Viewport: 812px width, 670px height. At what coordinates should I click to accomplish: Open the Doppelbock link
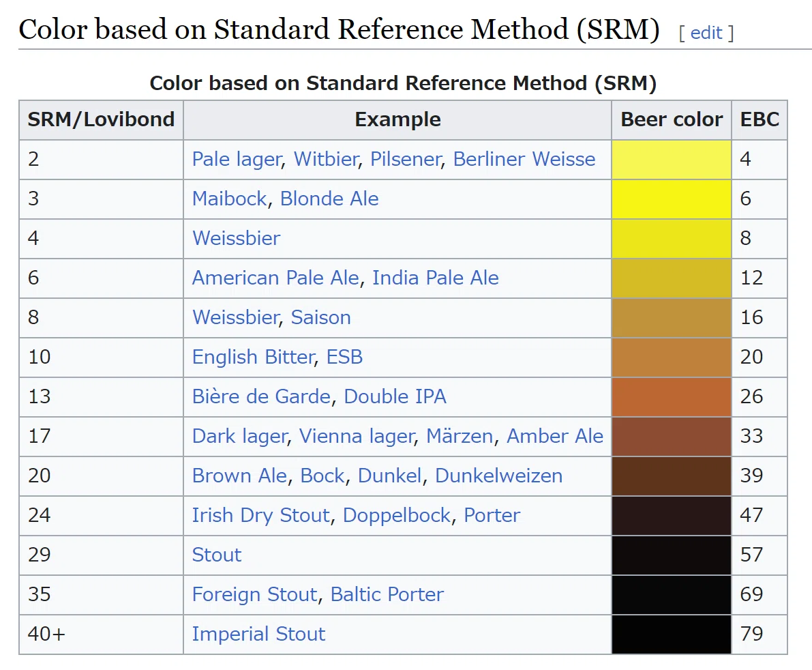click(397, 516)
